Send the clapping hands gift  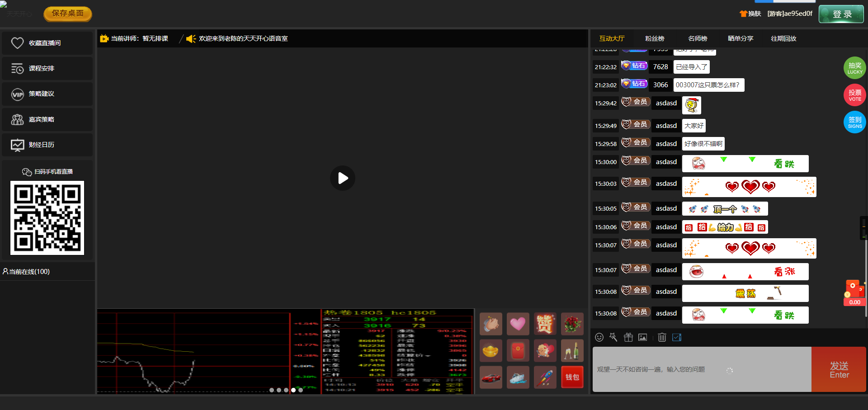pos(491,324)
